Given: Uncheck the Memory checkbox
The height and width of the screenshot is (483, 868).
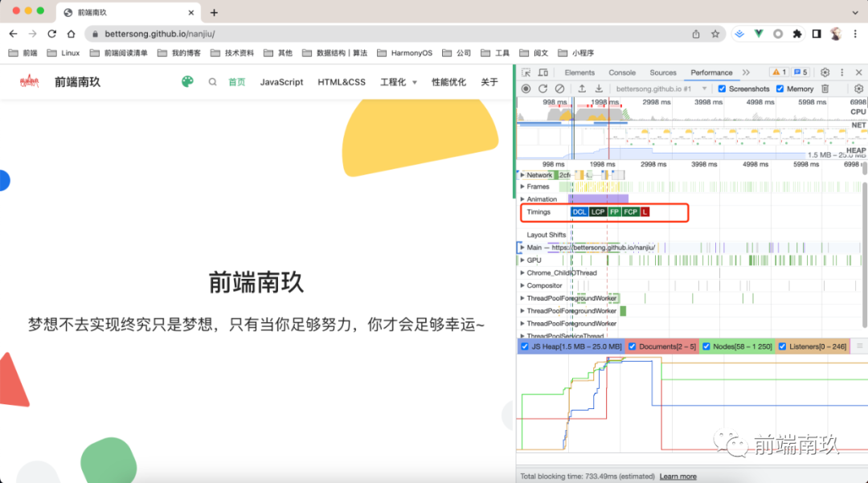Looking at the screenshot, I should tap(780, 88).
